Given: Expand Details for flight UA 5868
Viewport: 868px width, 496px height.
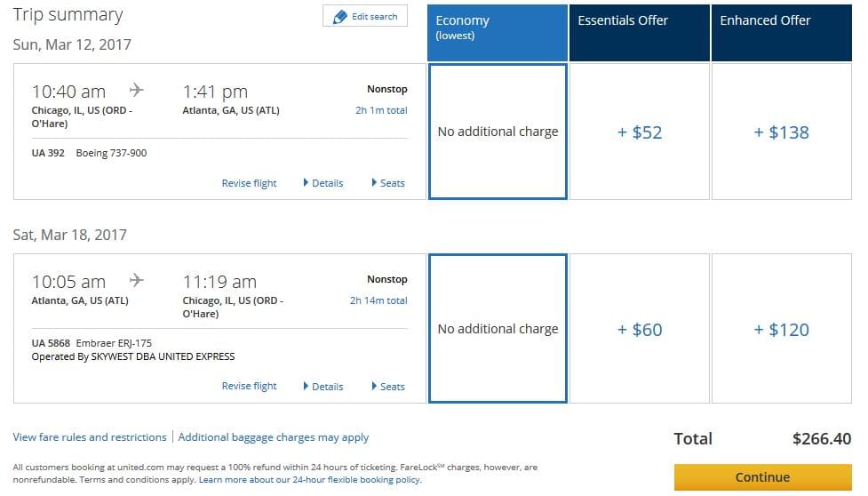Looking at the screenshot, I should [x=323, y=387].
